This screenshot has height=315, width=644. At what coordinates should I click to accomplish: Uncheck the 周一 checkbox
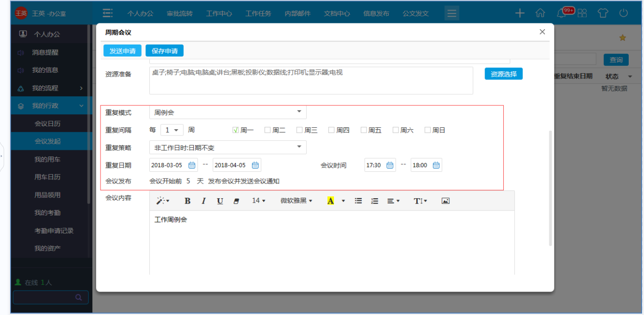[x=235, y=130]
